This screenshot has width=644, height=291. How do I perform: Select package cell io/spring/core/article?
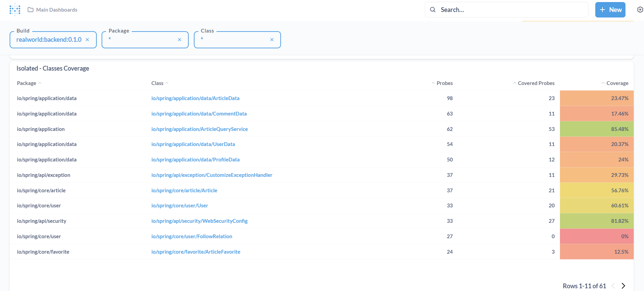click(41, 191)
